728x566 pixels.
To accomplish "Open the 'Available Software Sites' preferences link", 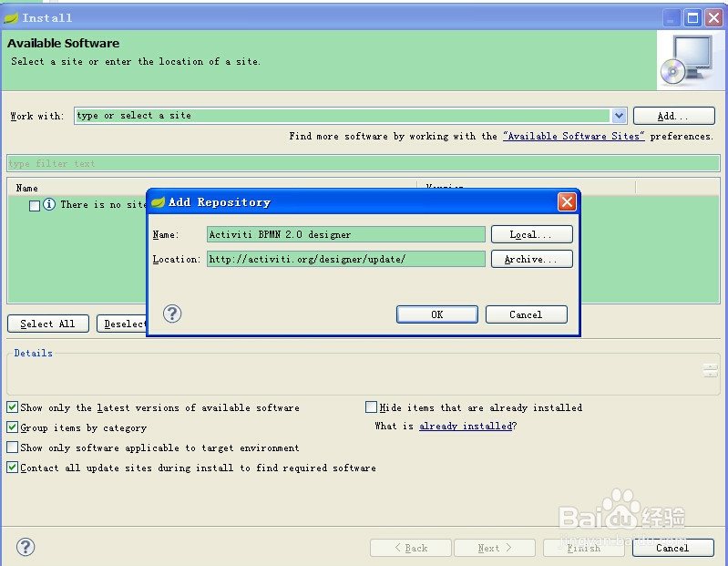I will tap(573, 136).
